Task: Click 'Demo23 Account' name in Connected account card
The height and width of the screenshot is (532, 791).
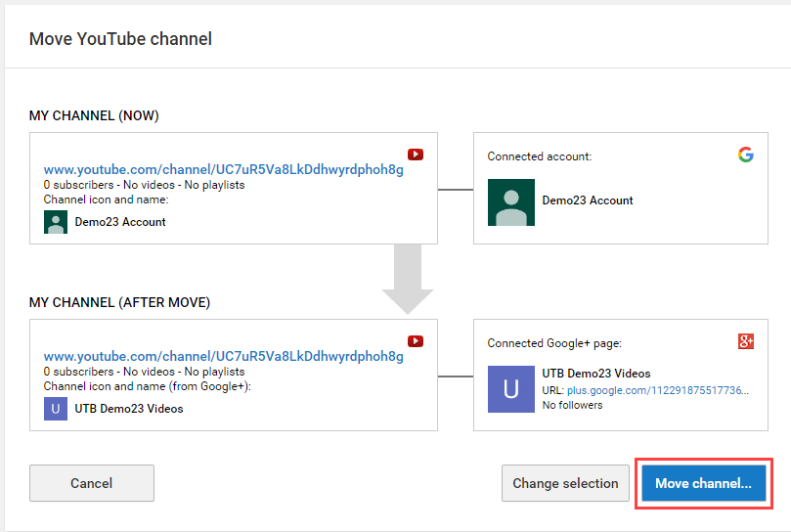Action: (x=588, y=200)
